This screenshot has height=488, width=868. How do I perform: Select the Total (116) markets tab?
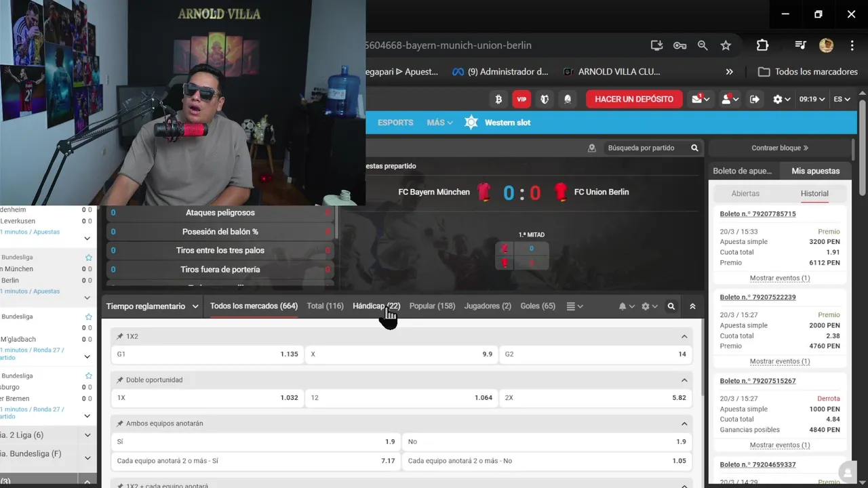pyautogui.click(x=325, y=306)
